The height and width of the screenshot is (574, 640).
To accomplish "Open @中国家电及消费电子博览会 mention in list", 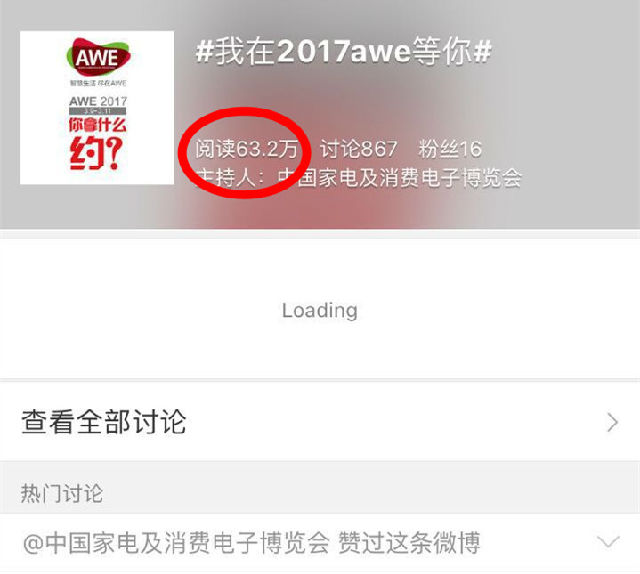I will pyautogui.click(x=176, y=543).
